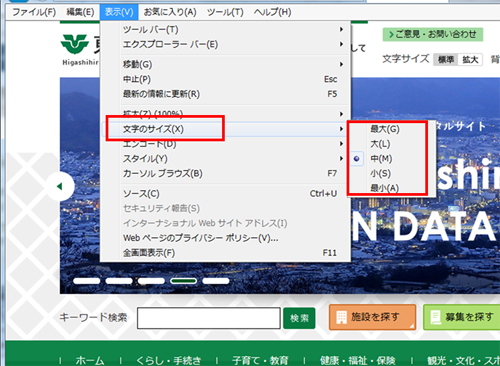500x366 pixels.
Task: Select 最小(A) text size
Action: pos(391,188)
